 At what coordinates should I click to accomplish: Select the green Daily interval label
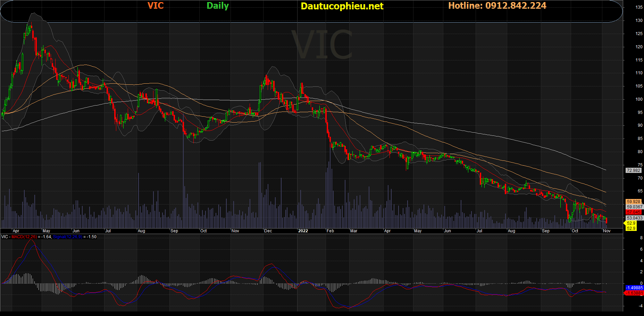coord(217,6)
